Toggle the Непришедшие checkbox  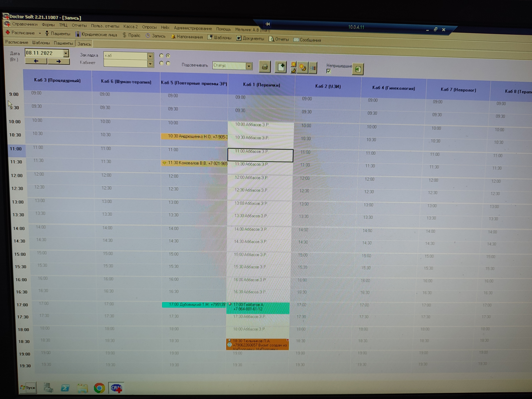pyautogui.click(x=328, y=71)
